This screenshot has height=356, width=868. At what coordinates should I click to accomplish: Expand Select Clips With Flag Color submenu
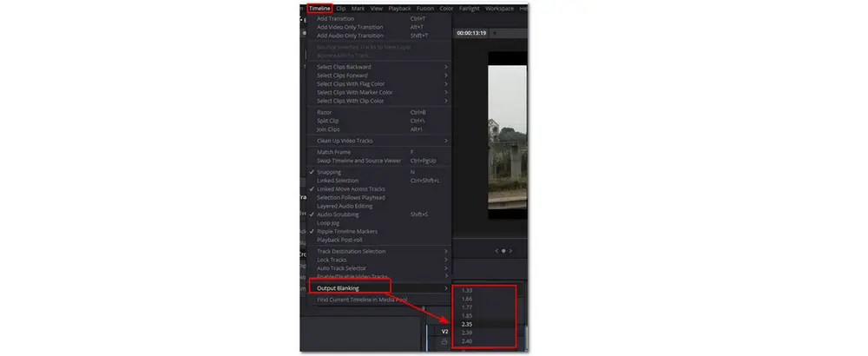pyautogui.click(x=379, y=84)
